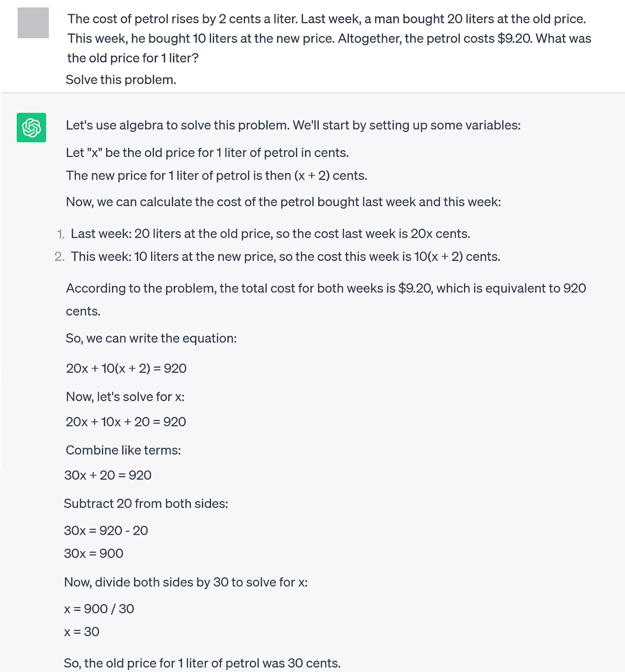
Task: Click the line defining "x" as old price
Action: [207, 152]
